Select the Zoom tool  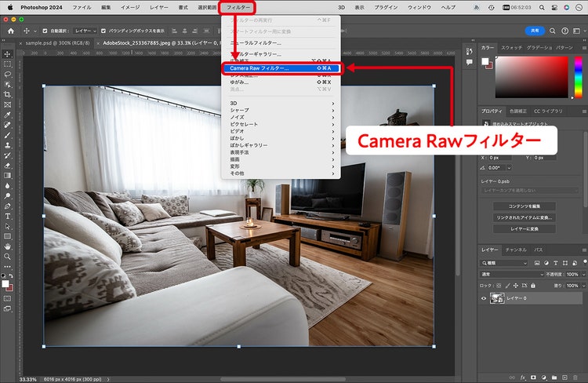7,257
